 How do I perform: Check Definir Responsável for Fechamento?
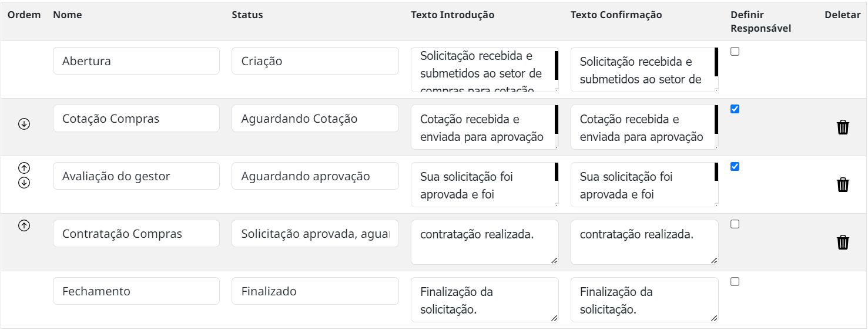[735, 282]
